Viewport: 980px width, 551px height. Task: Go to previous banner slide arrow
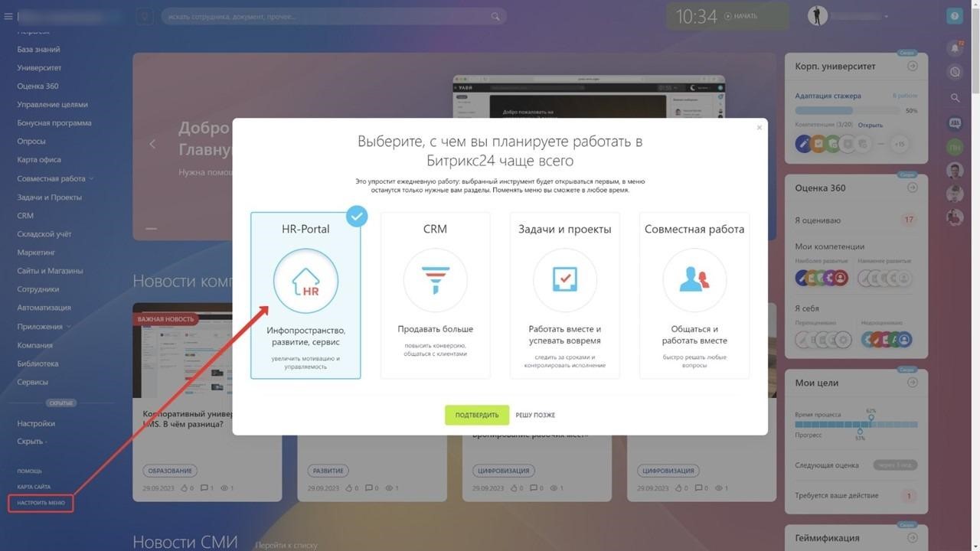tap(152, 144)
